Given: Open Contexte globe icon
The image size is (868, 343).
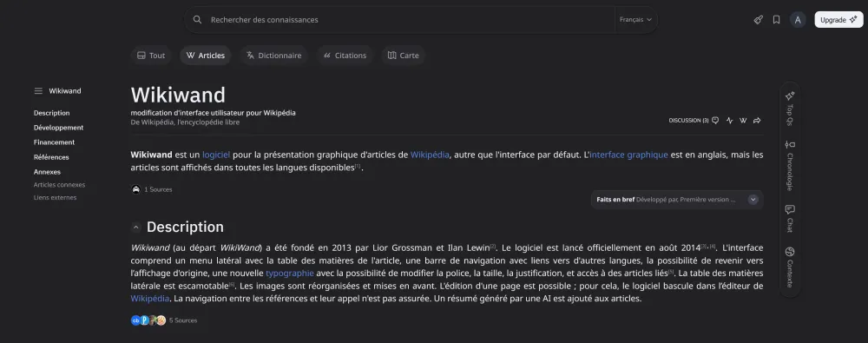Looking at the screenshot, I should 790,252.
